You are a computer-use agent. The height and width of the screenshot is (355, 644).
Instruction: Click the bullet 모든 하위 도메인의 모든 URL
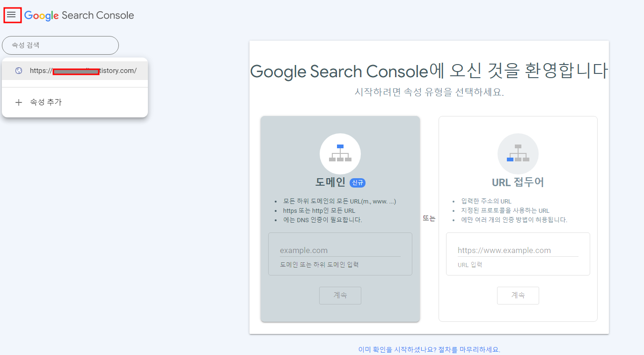[340, 202]
